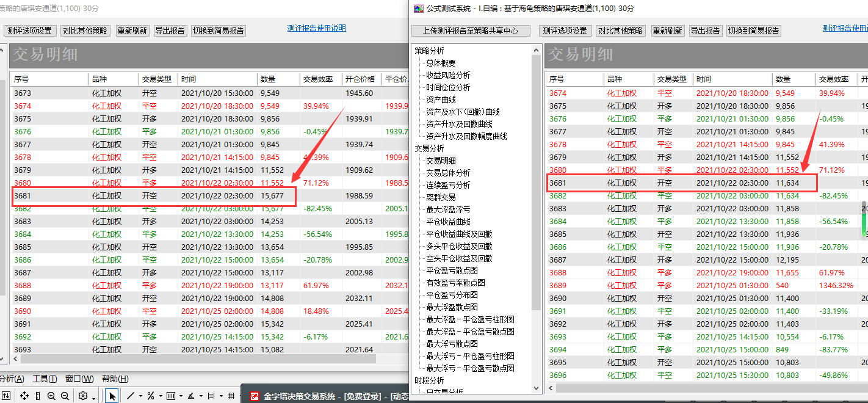Select 离群交易 tree item
The width and height of the screenshot is (868, 403).
coord(441,197)
